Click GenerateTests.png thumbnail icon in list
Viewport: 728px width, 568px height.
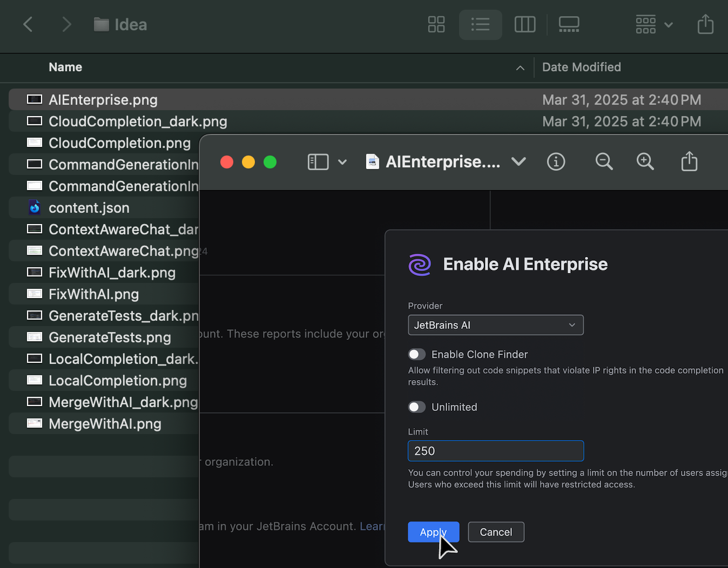tap(35, 337)
